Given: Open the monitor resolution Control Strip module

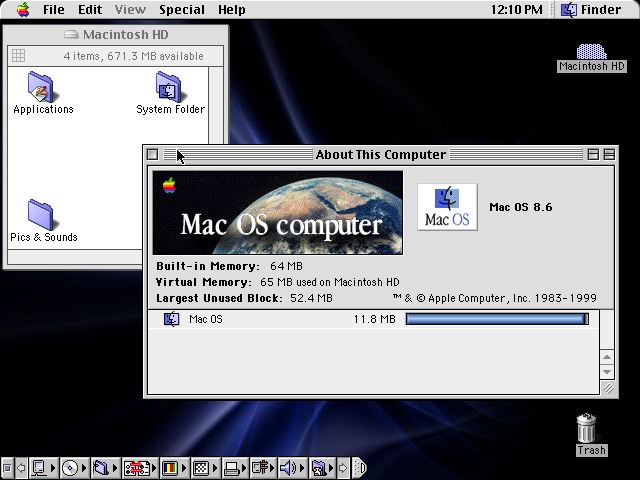Looking at the screenshot, I should point(204,468).
